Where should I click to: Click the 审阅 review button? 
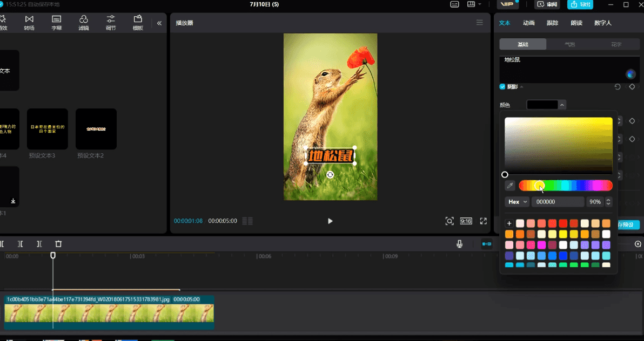[547, 4]
